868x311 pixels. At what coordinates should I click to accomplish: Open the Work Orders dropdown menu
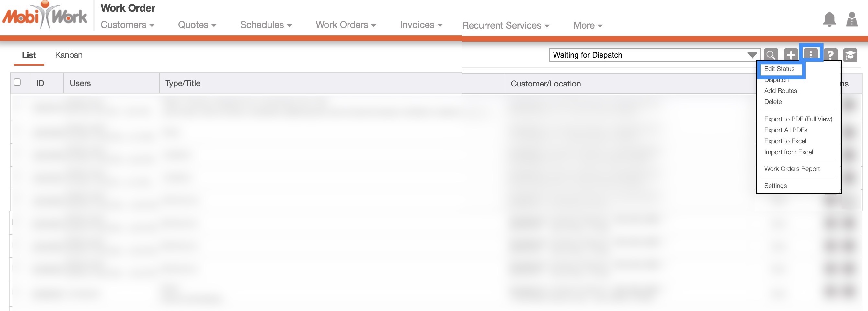(x=346, y=25)
